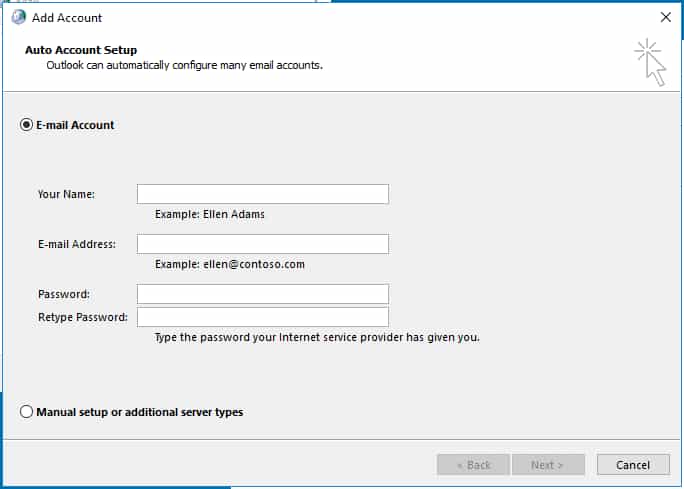Select Manual setup or additional server types
The height and width of the screenshot is (489, 684).
[26, 411]
